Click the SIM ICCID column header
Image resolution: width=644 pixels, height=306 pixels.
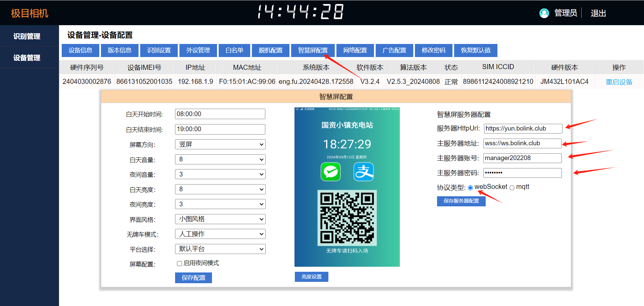(498, 67)
